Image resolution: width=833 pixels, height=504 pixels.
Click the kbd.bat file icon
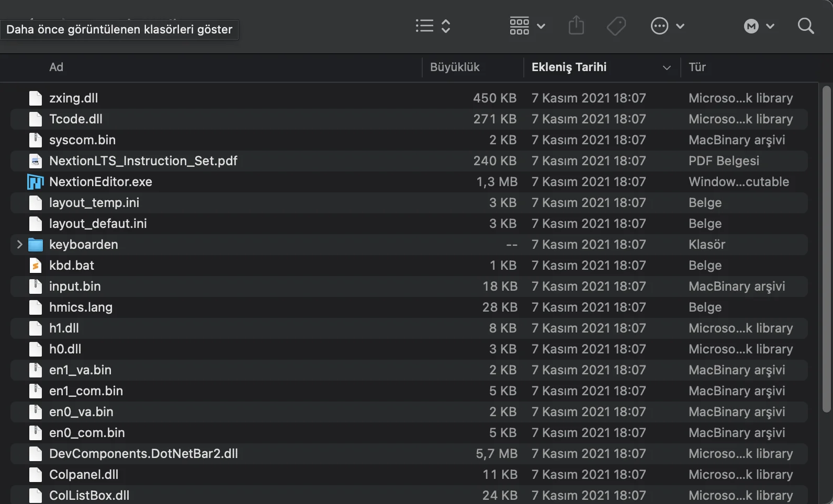35,265
